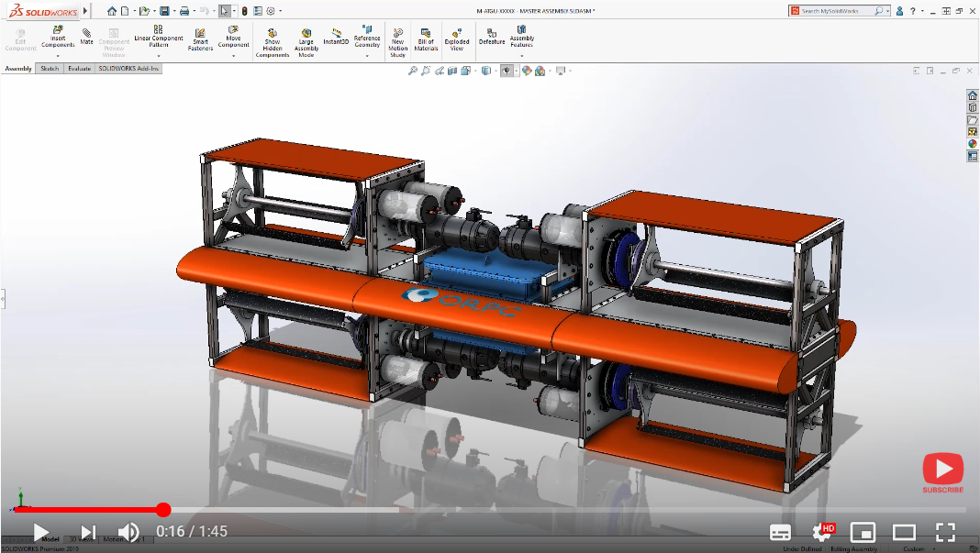Click Edit Appearance color ball icon
Viewport: 980px width, 553px height.
pyautogui.click(x=527, y=71)
